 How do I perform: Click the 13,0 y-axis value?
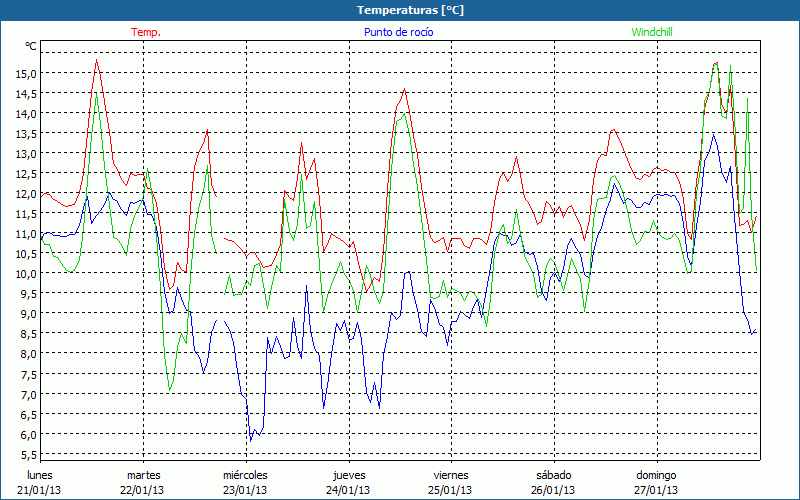tap(26, 154)
